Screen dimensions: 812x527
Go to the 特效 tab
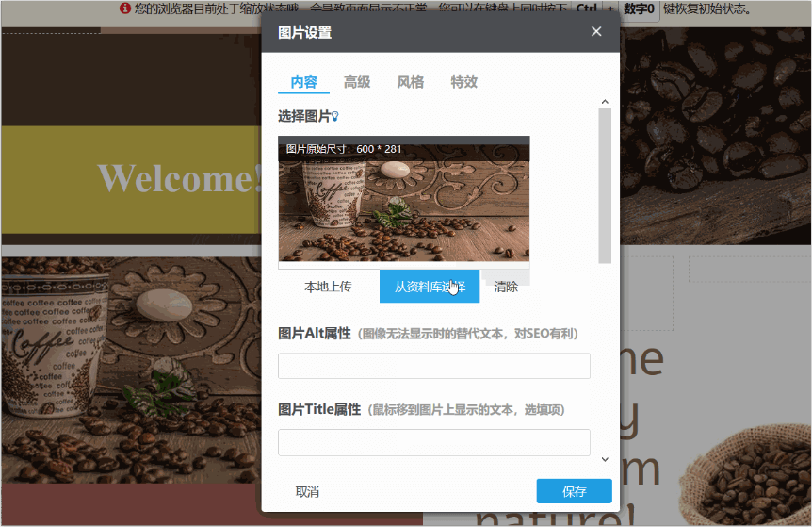(x=464, y=82)
